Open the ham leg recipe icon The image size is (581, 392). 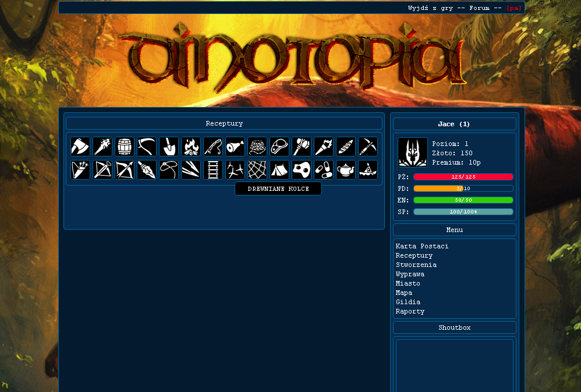(235, 146)
